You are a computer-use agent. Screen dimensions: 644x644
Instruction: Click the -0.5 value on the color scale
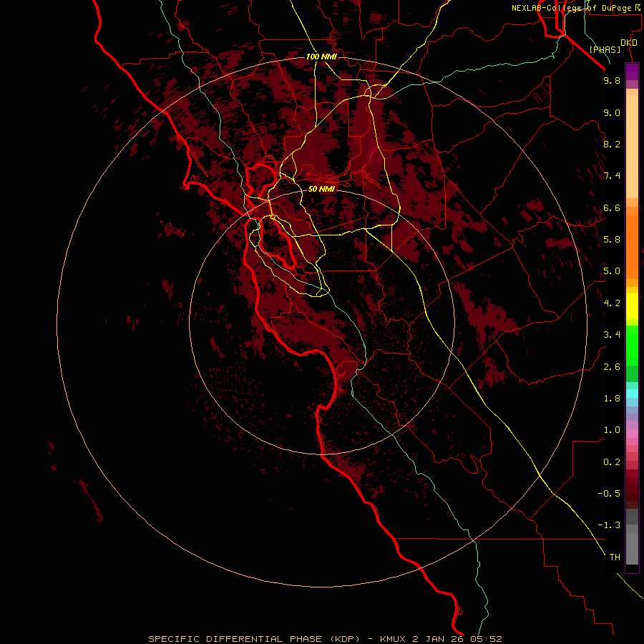coord(609,494)
